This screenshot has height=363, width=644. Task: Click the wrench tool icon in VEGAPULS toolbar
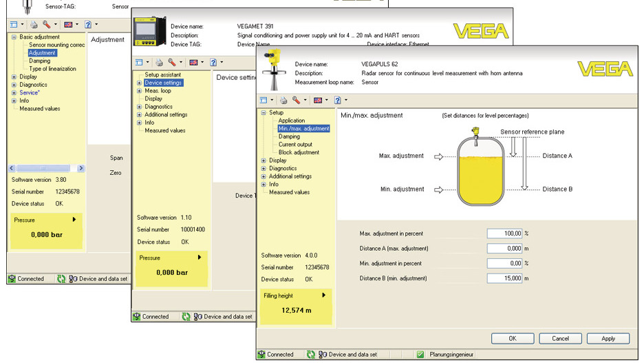pyautogui.click(x=297, y=100)
